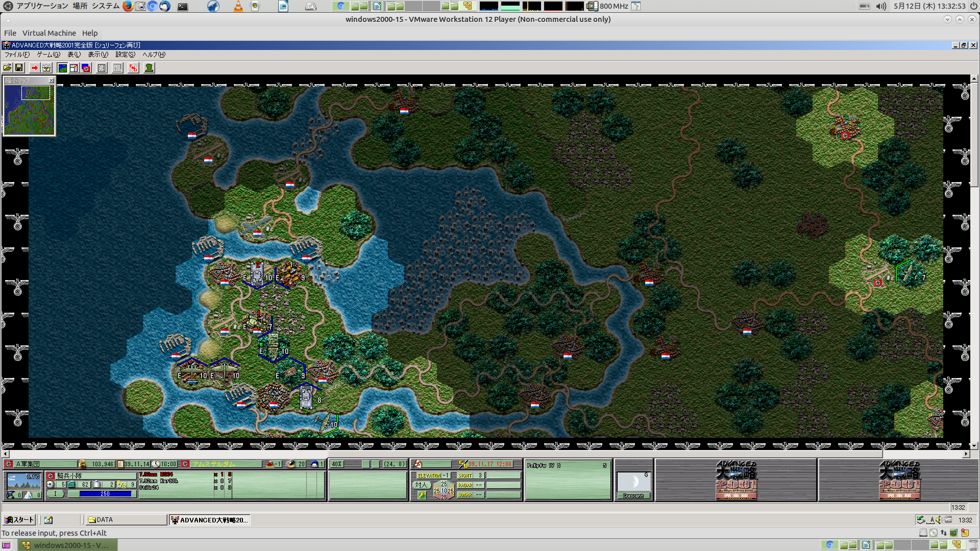980x551 pixels.
Task: Toggle the terrain map view toolbar icon
Action: (62, 68)
